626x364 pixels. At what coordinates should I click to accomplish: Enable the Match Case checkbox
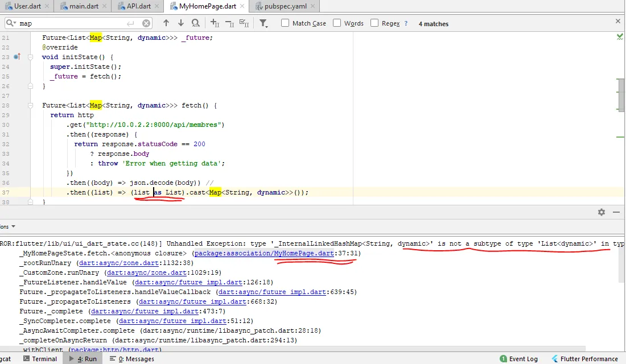point(285,23)
